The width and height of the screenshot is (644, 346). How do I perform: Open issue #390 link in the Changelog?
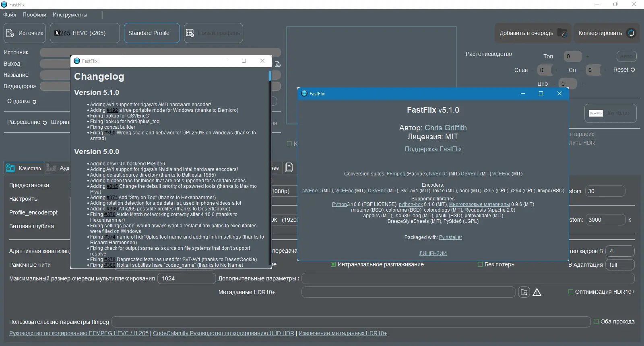click(110, 133)
